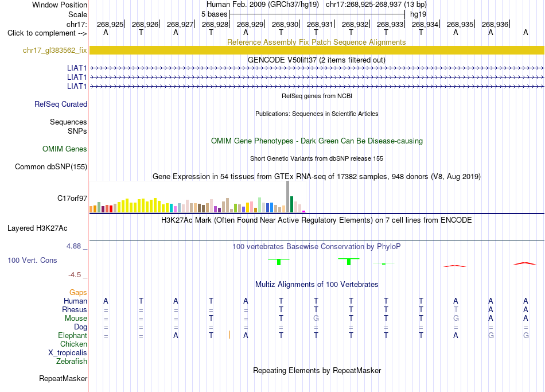Click Short Genetic Variants from dbSNP title
545x392 pixels.
click(317, 158)
